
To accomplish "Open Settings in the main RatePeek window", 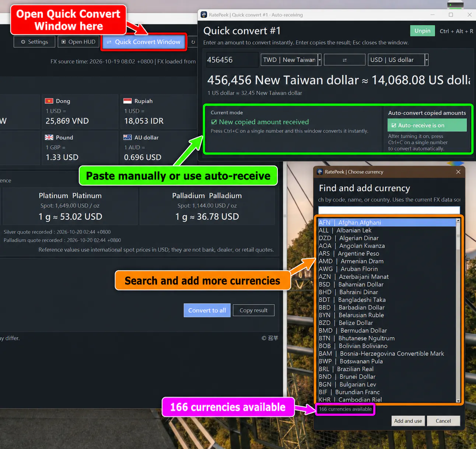I will pos(34,42).
